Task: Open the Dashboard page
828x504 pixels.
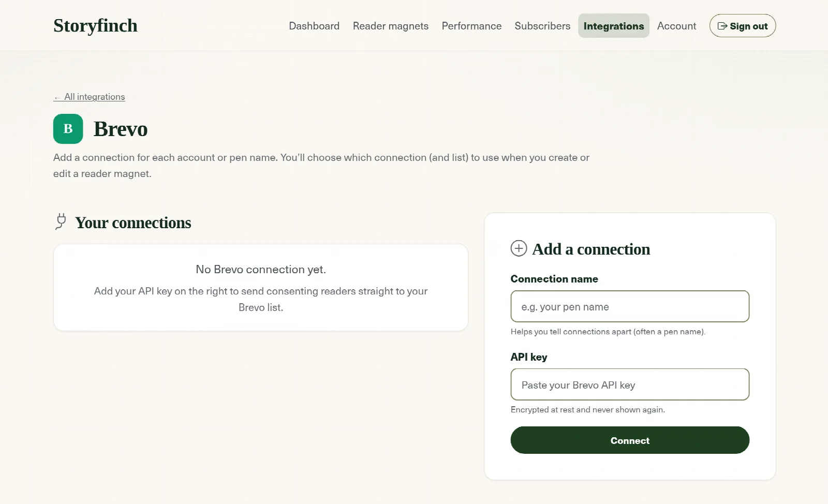Action: [x=314, y=26]
